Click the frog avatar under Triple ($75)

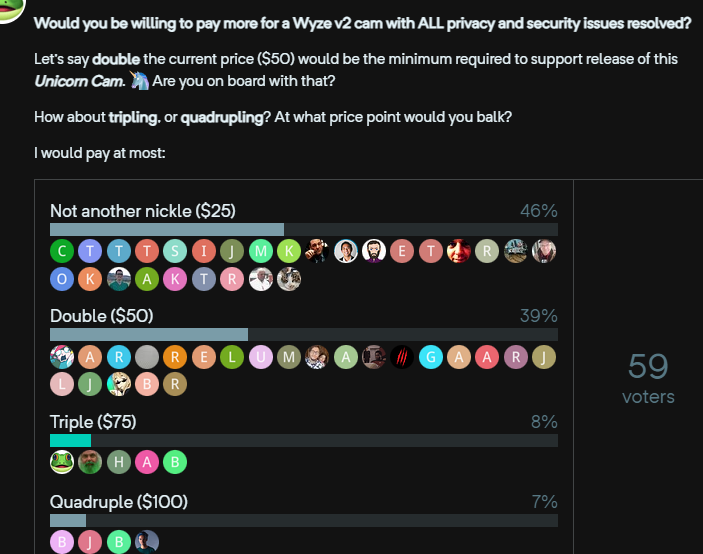[62, 462]
